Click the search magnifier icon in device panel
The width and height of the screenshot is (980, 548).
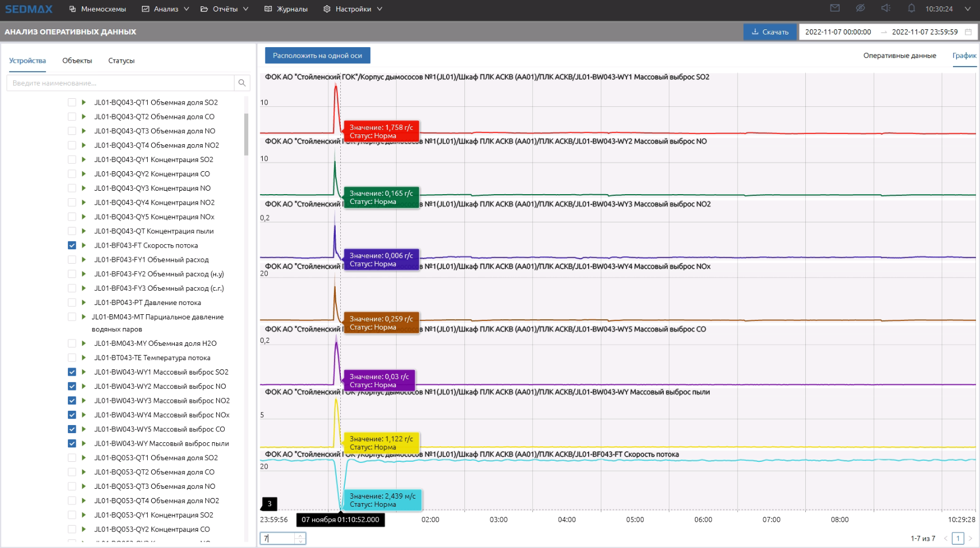click(242, 83)
